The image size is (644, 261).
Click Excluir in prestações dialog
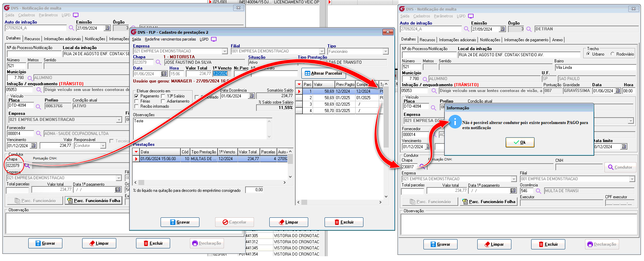(x=344, y=222)
